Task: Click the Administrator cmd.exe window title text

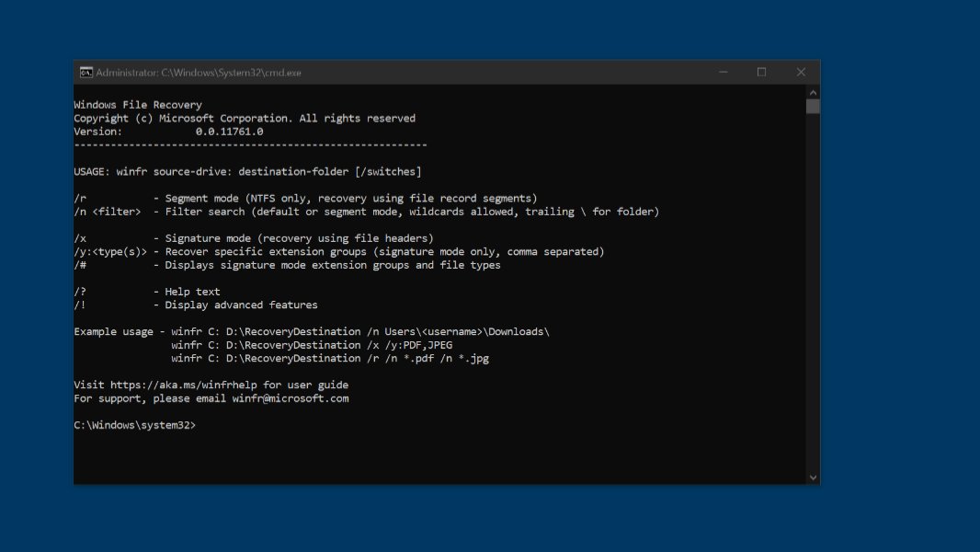Action: point(199,73)
